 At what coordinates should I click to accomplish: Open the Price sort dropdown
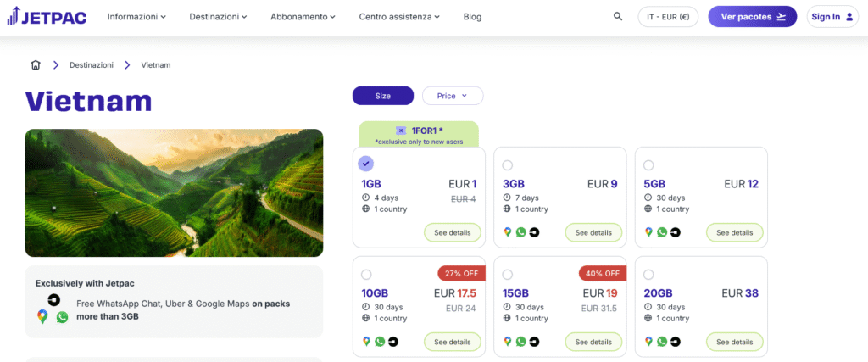452,96
